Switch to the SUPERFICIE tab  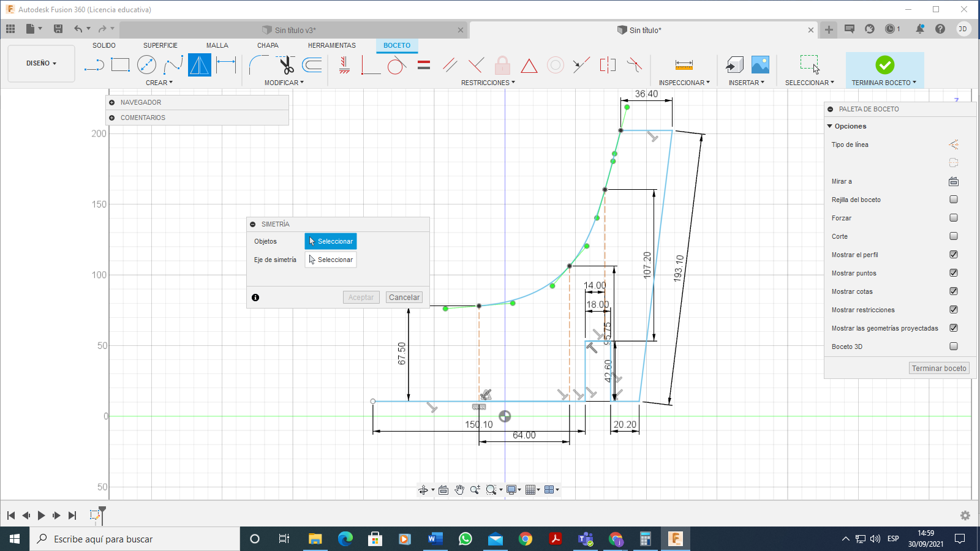click(x=160, y=45)
